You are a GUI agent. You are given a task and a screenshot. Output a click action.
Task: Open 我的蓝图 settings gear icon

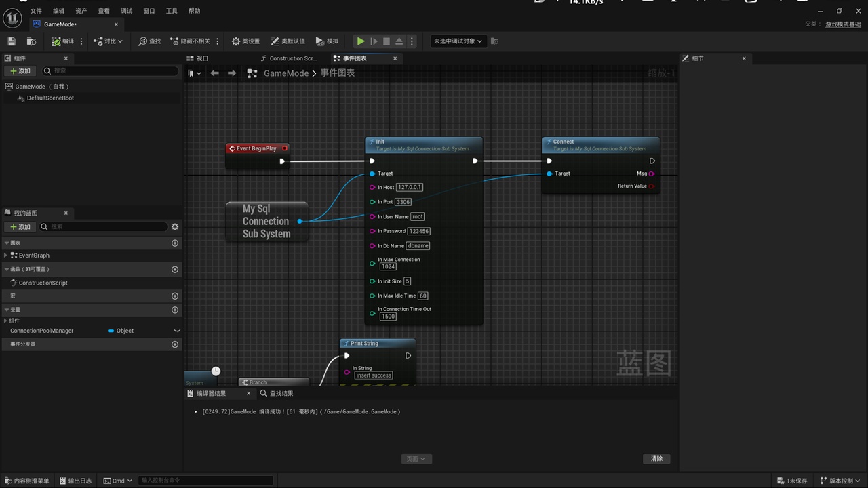tap(175, 227)
